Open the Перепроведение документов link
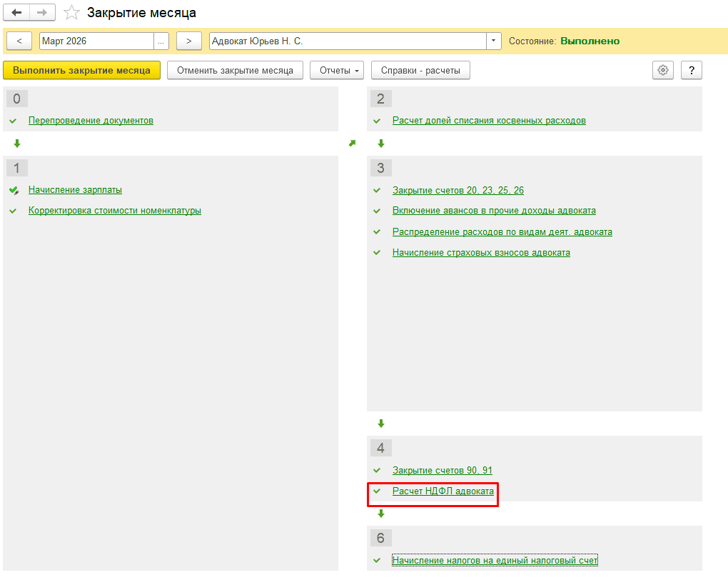 point(91,121)
